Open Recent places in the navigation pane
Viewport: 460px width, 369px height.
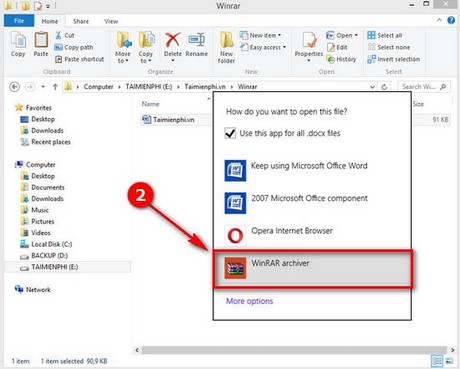click(46, 142)
